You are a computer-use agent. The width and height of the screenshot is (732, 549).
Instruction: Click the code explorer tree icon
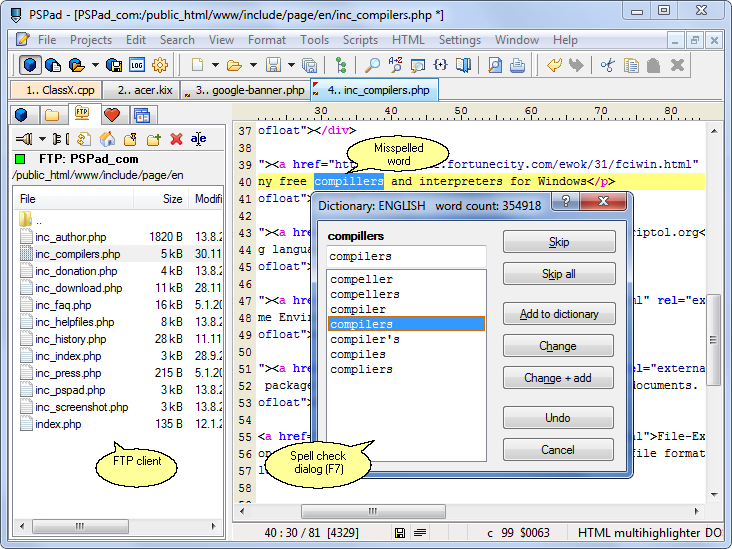tap(341, 65)
